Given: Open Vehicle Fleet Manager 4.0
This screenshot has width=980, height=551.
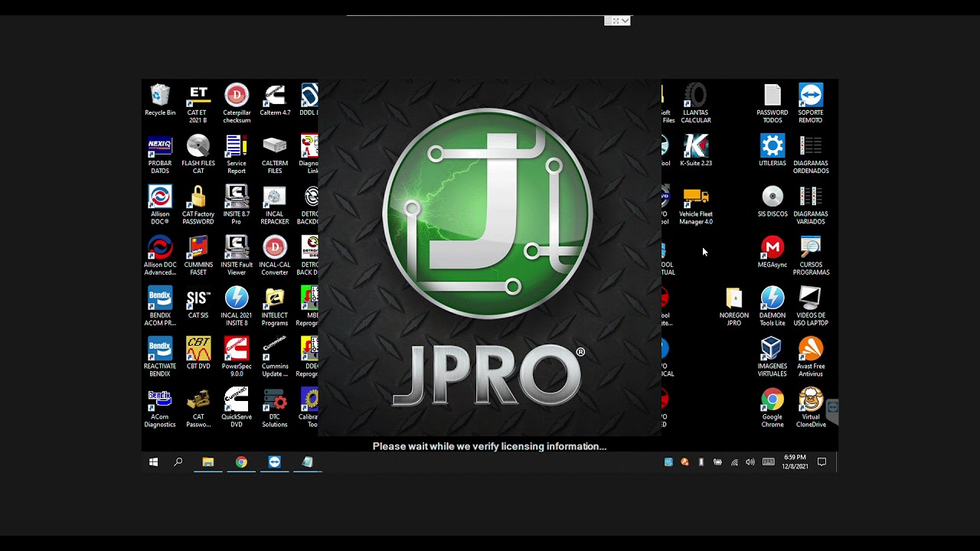Looking at the screenshot, I should (696, 205).
